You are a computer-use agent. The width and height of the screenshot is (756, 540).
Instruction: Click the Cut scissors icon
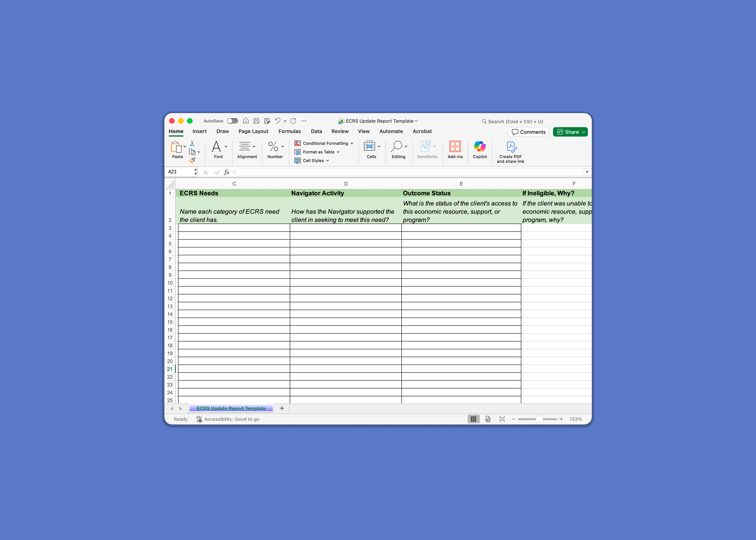click(x=192, y=143)
